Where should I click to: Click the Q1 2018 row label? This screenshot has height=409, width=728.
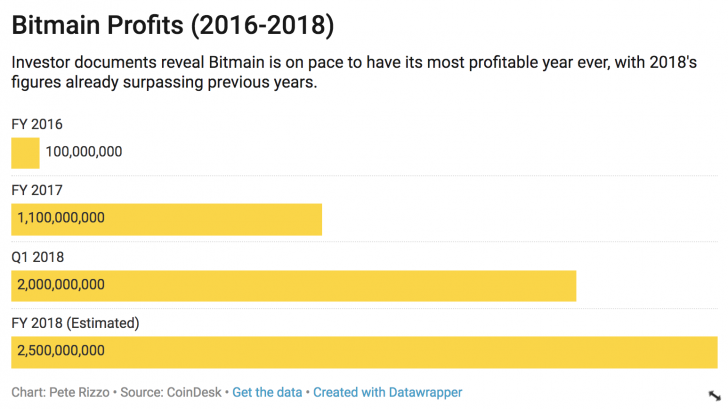pos(37,256)
